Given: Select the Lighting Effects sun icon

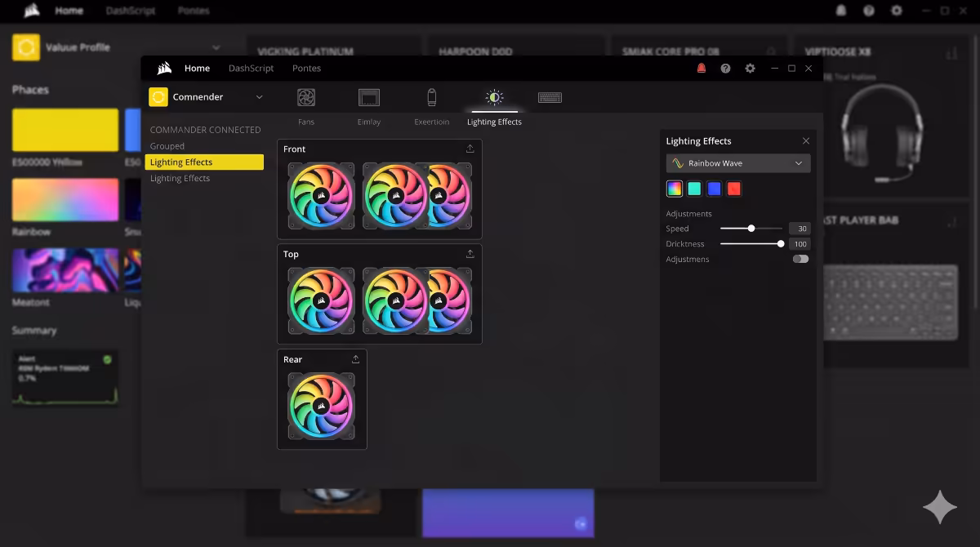Looking at the screenshot, I should [x=494, y=98].
